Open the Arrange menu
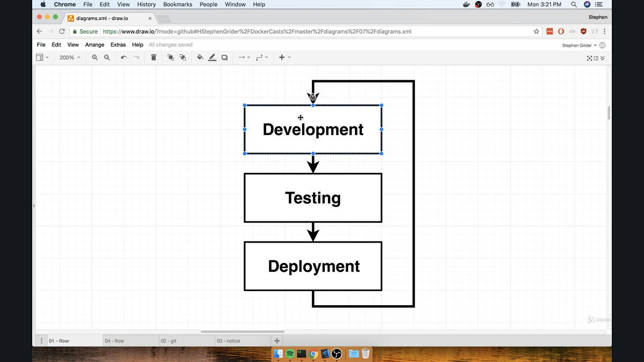The width and height of the screenshot is (644, 362). [94, 45]
